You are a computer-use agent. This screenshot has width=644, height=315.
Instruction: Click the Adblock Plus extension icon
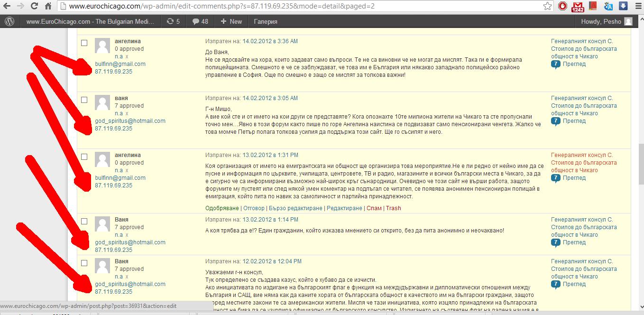click(x=563, y=7)
